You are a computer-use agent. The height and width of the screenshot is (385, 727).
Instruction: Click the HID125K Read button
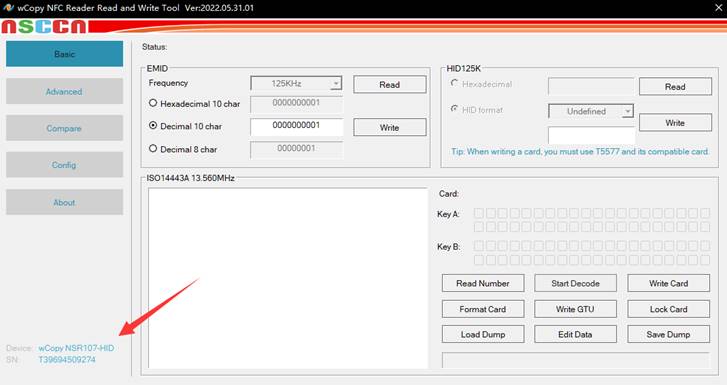[x=675, y=86]
